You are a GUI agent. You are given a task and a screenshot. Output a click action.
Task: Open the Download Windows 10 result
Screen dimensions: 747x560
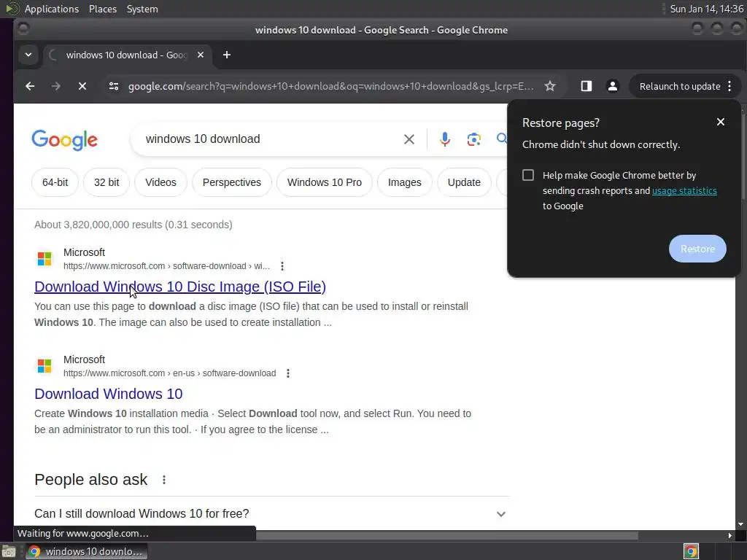click(x=109, y=394)
